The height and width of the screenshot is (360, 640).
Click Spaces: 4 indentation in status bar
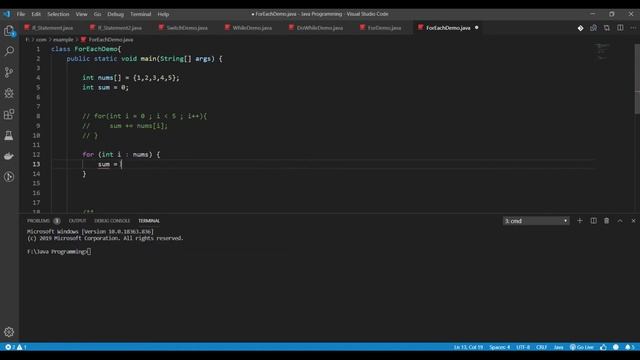(500, 347)
